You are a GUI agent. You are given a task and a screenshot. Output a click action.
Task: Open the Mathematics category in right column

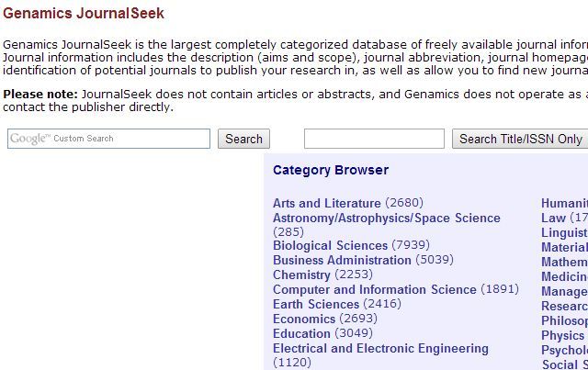[x=564, y=262]
